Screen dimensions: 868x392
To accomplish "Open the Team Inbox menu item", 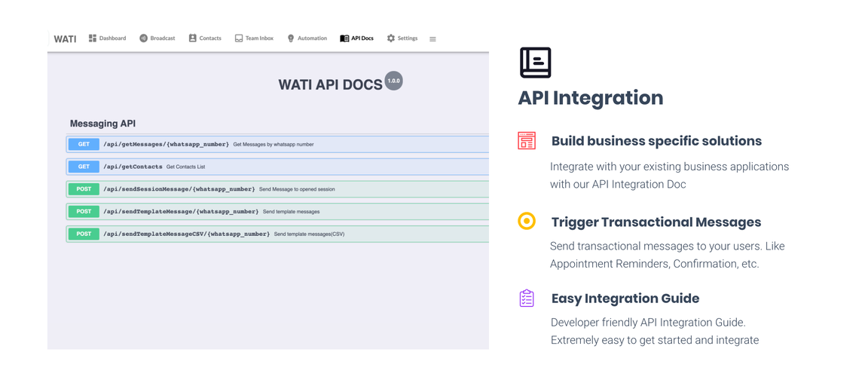I will tap(254, 38).
